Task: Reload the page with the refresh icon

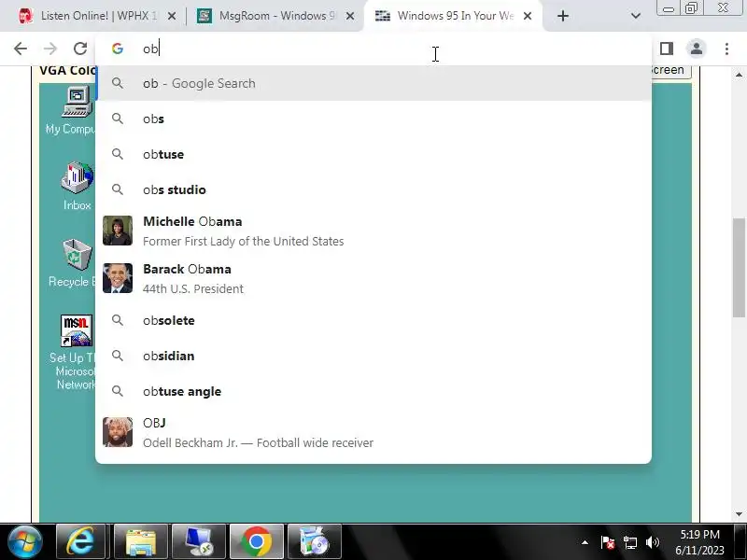Action: pyautogui.click(x=80, y=49)
